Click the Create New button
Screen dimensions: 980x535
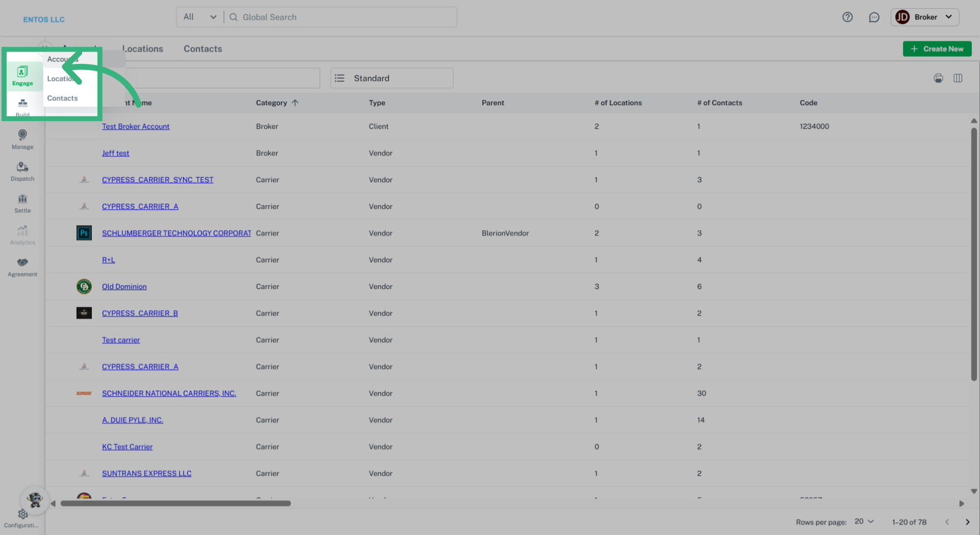point(937,49)
